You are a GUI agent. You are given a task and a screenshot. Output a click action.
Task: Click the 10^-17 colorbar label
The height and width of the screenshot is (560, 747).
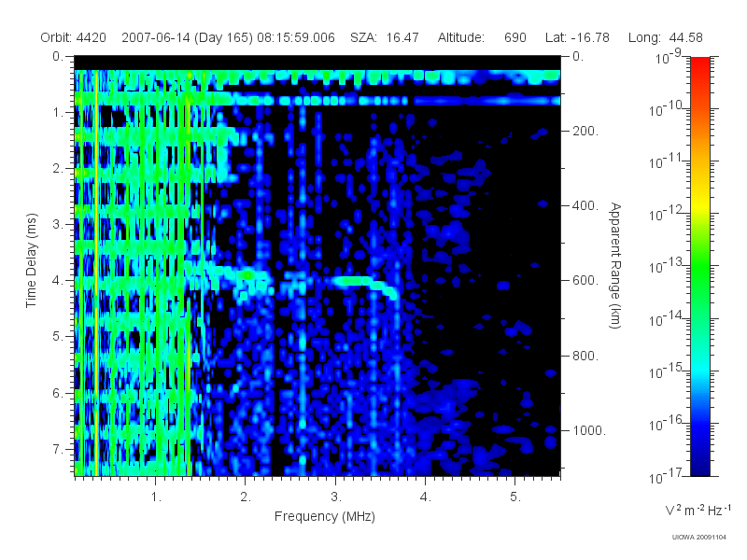[667, 476]
